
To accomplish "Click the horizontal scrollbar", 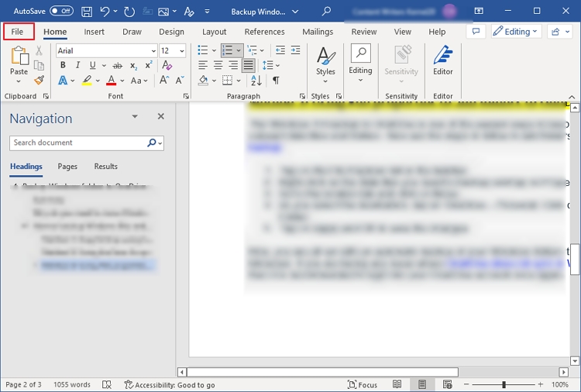I will 323,372.
